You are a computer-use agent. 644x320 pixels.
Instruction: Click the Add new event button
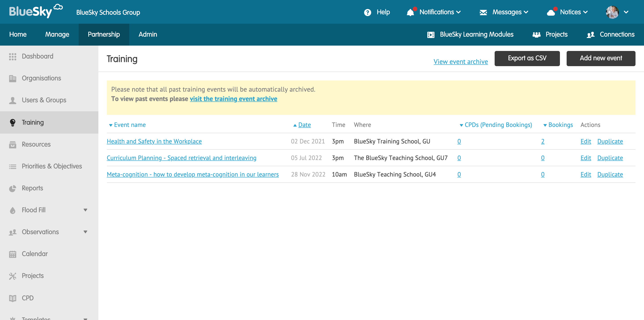point(601,59)
